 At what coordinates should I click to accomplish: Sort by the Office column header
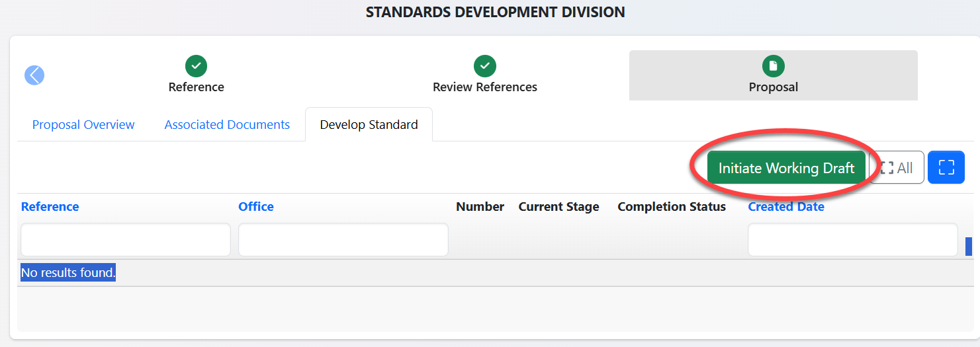tap(256, 207)
